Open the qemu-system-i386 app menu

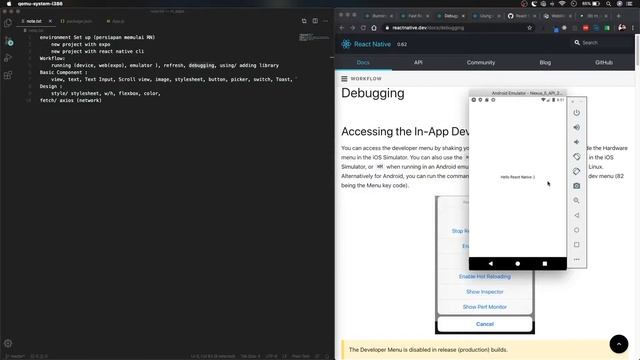pyautogui.click(x=40, y=4)
